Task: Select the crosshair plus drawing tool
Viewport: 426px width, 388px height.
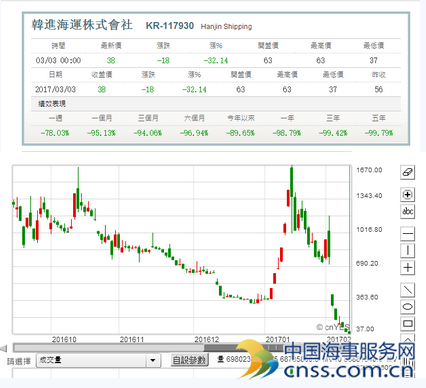Action: tap(407, 267)
